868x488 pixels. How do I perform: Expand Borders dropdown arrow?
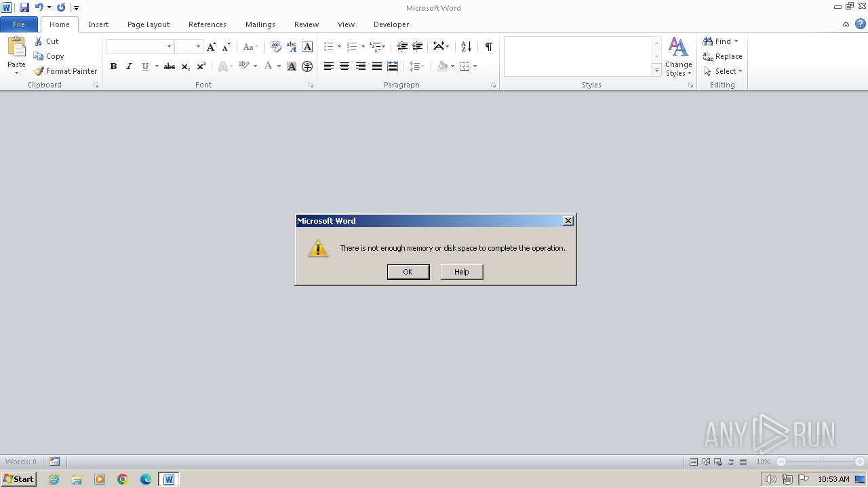point(475,66)
